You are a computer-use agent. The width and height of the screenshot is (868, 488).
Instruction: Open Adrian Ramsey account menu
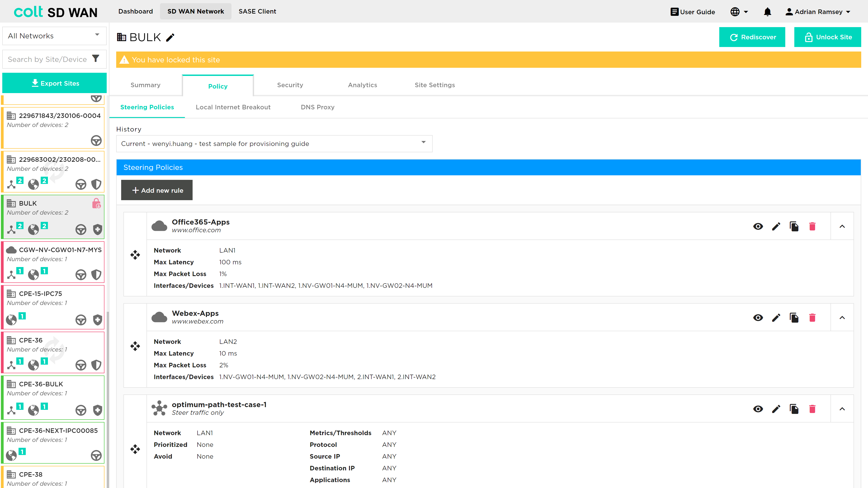pos(818,12)
